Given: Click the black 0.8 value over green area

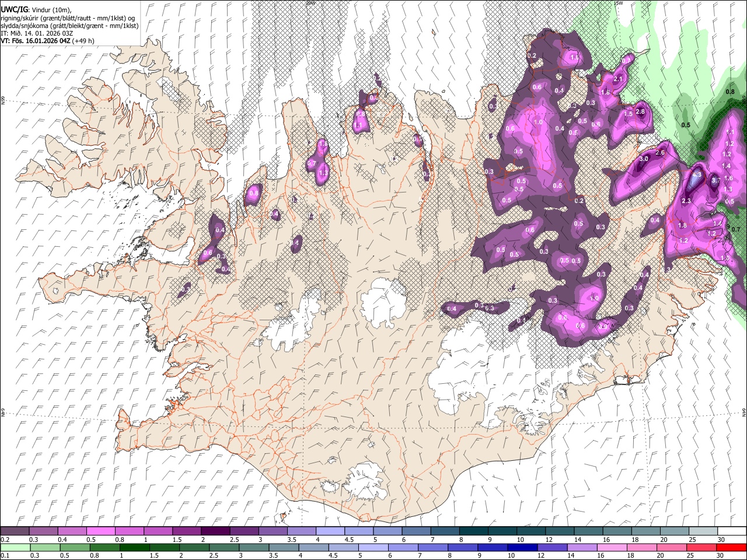Looking at the screenshot, I should pyautogui.click(x=730, y=92).
